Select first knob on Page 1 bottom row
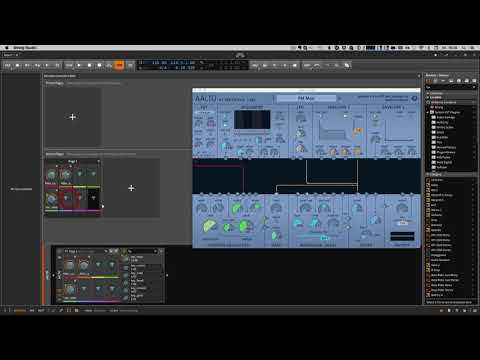The width and height of the screenshot is (480, 360). (51, 199)
